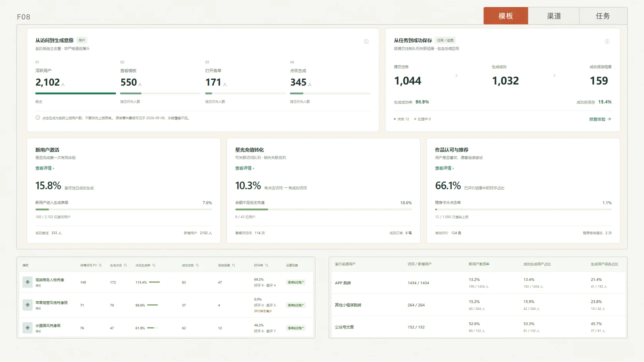Viewport: 644px width, 362px height.
Task: Click the 1,044 submitted tasks value
Action: (x=408, y=81)
